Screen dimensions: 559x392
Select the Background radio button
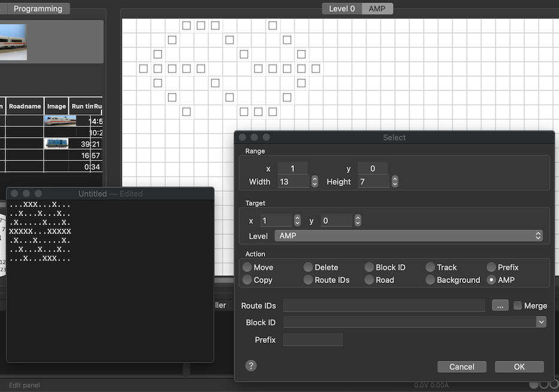pos(430,280)
